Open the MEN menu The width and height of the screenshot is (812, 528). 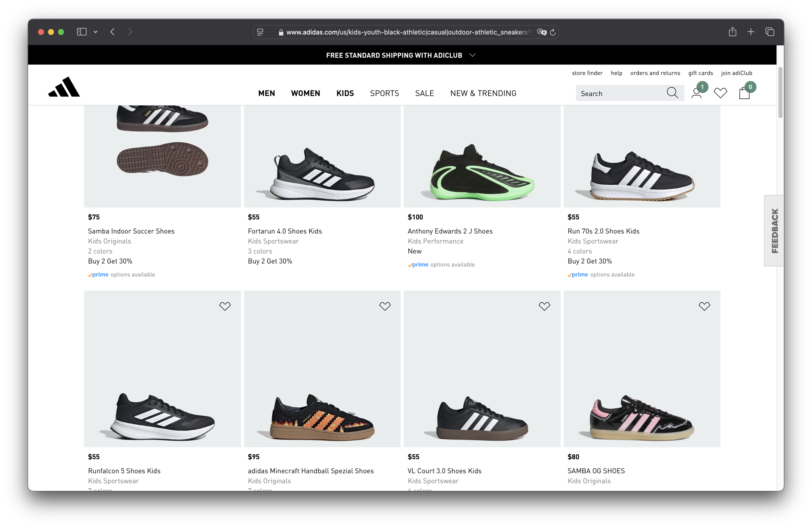tap(266, 93)
